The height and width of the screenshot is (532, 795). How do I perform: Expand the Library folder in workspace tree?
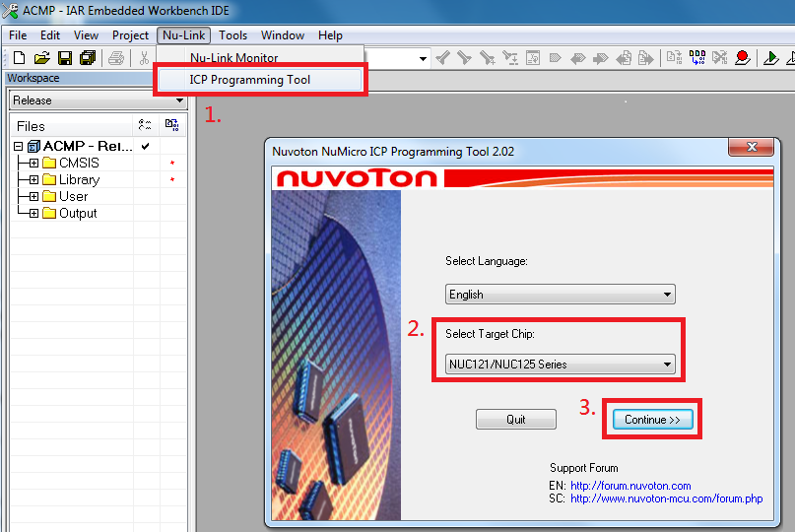coord(33,179)
